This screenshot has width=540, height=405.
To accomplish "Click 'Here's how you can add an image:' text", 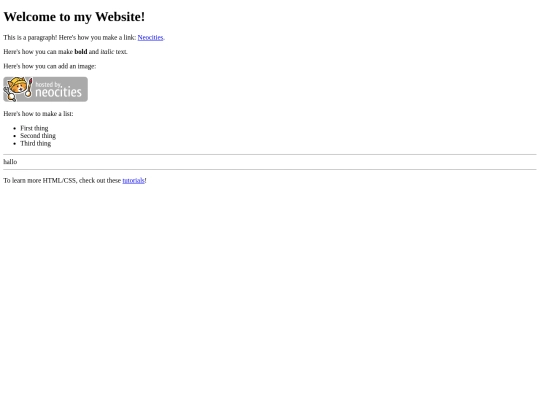I will click(x=50, y=66).
